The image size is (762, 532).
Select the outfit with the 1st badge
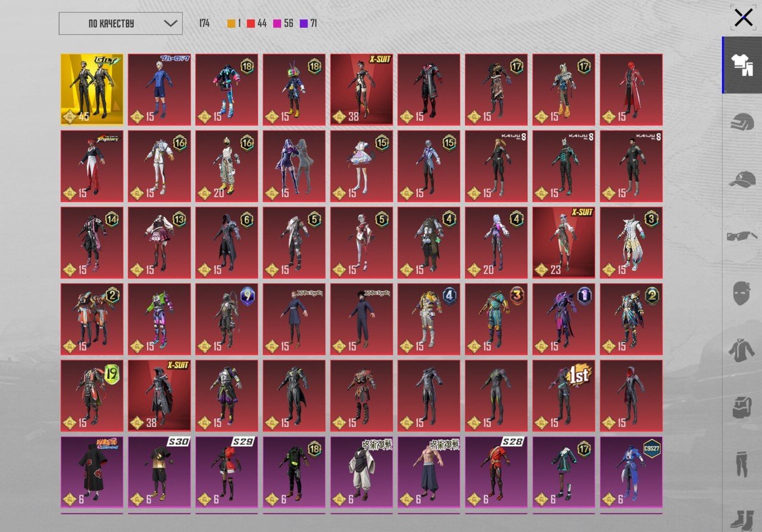tap(563, 395)
